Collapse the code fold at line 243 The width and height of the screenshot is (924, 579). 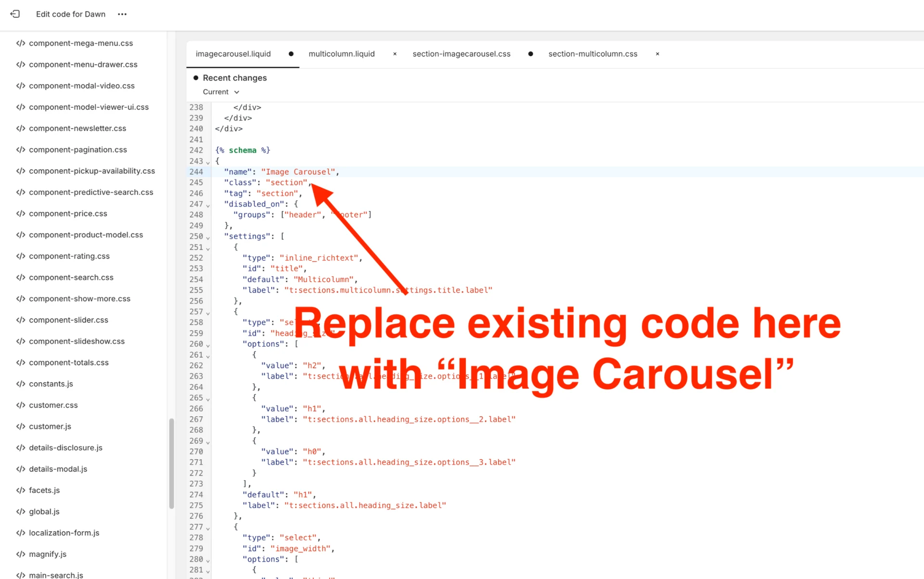pos(207,162)
